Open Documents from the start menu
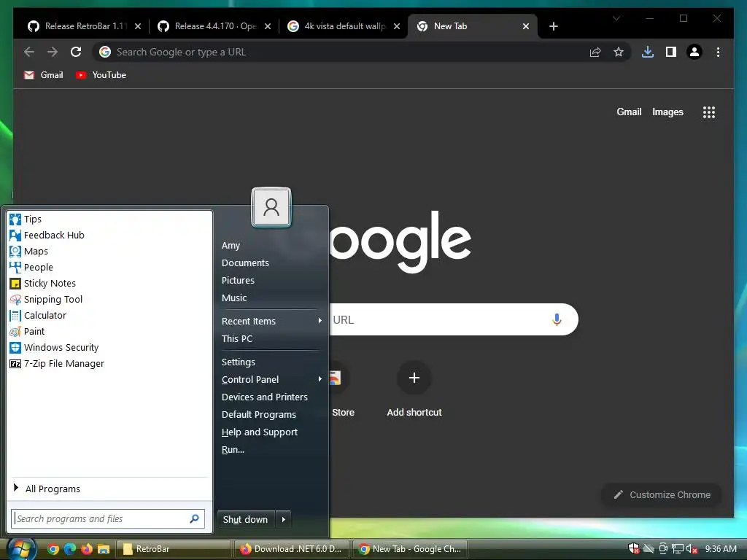Viewport: 747px width, 560px height. 245,262
